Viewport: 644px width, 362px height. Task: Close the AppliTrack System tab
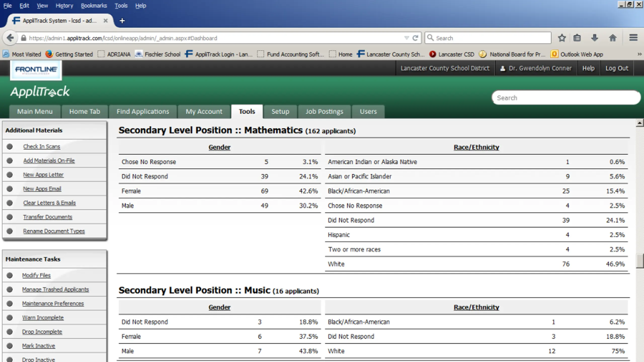(106, 21)
